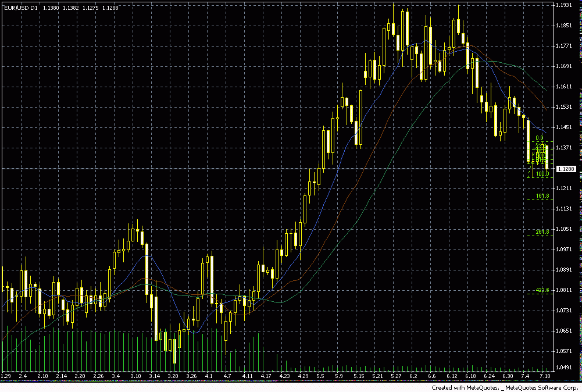Select the highlighted 1.1288 current price tag
The width and height of the screenshot is (582, 392).
pos(566,169)
